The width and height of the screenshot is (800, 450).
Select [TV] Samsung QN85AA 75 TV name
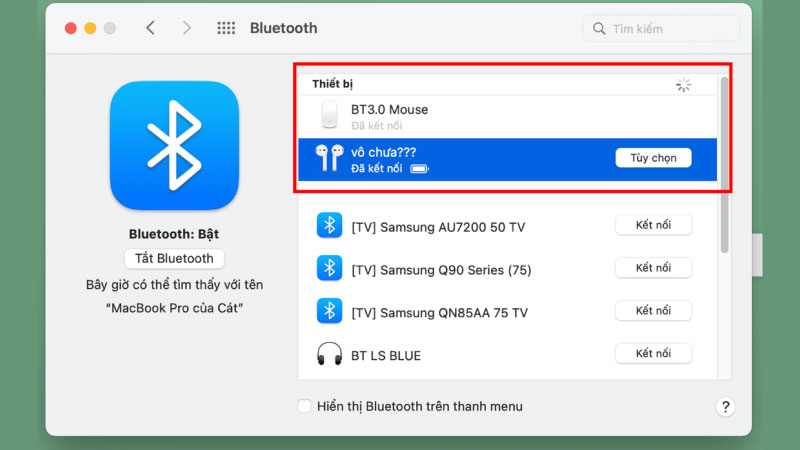[439, 313]
